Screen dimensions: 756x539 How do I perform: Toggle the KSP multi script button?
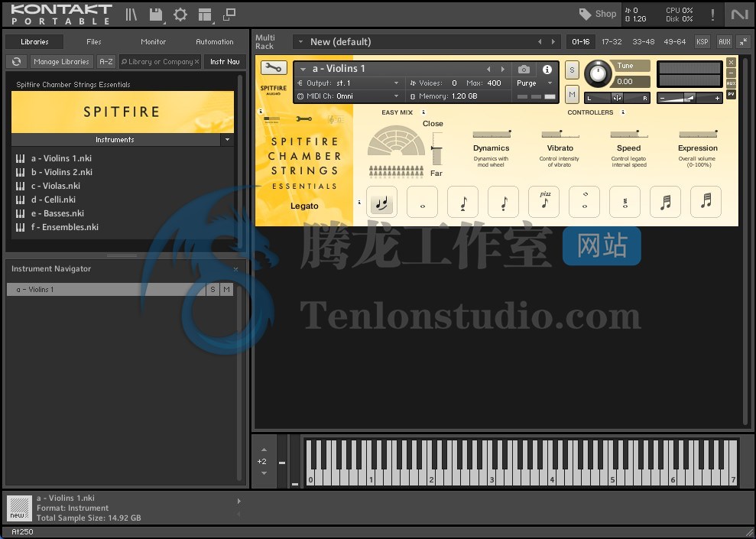702,41
